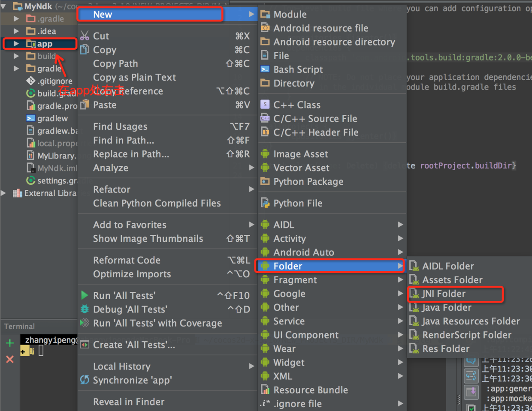The image size is (532, 411).
Task: Open the Refactor submenu
Action: click(x=112, y=189)
